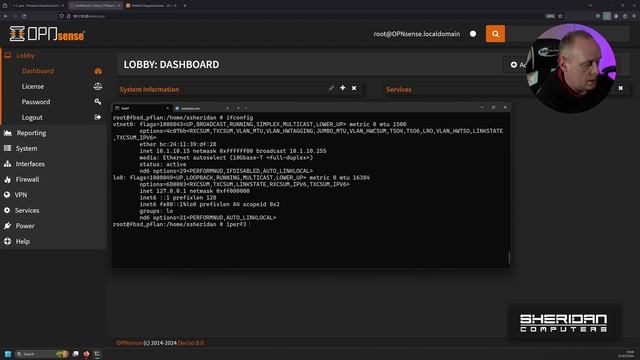Click the Deciso B.V. footer link

point(191,343)
